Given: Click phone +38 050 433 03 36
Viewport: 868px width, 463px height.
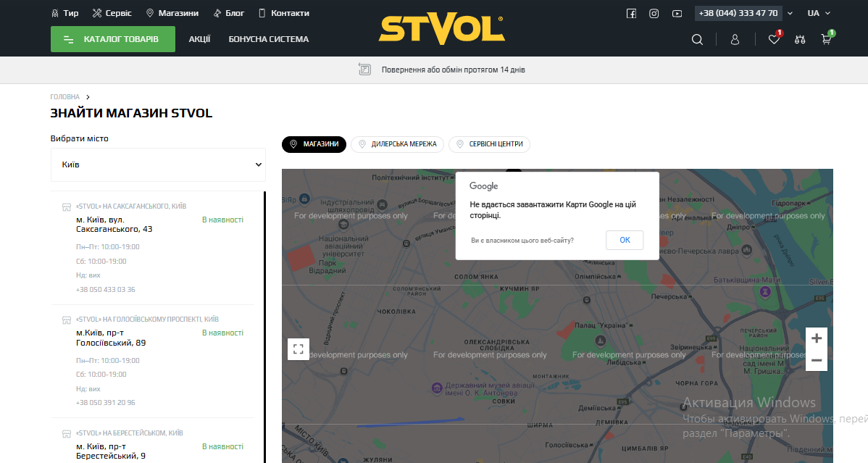Looking at the screenshot, I should click(x=105, y=290).
